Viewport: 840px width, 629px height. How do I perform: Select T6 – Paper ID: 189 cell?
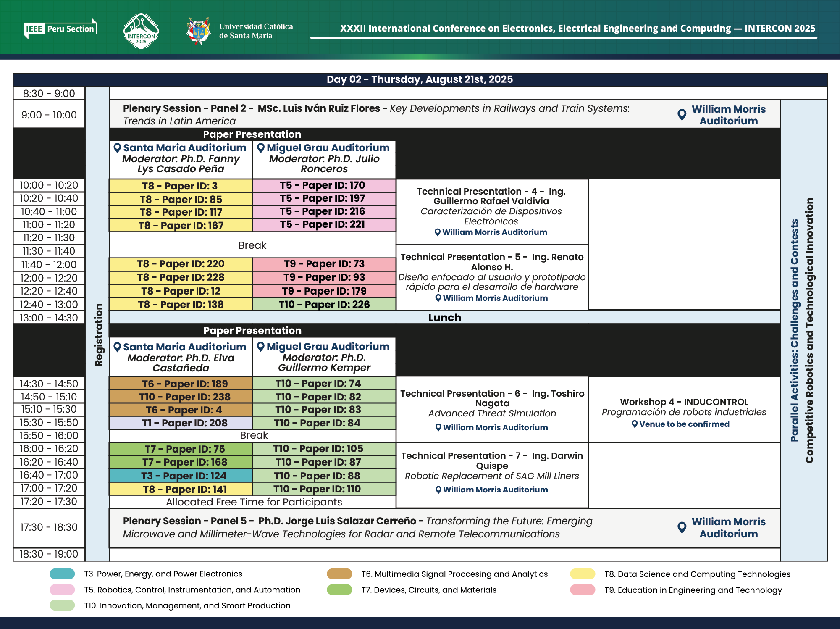pyautogui.click(x=181, y=384)
